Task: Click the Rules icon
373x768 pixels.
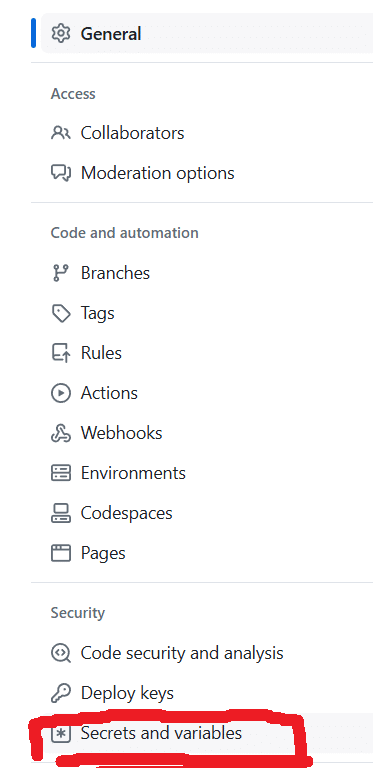Action: pyautogui.click(x=61, y=353)
